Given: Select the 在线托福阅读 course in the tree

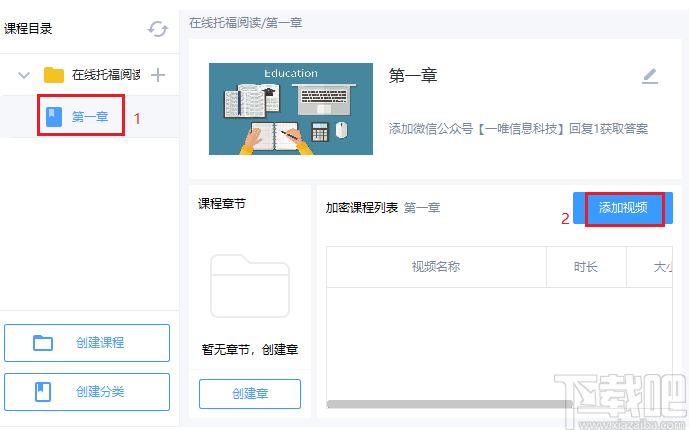Looking at the screenshot, I should [x=106, y=75].
